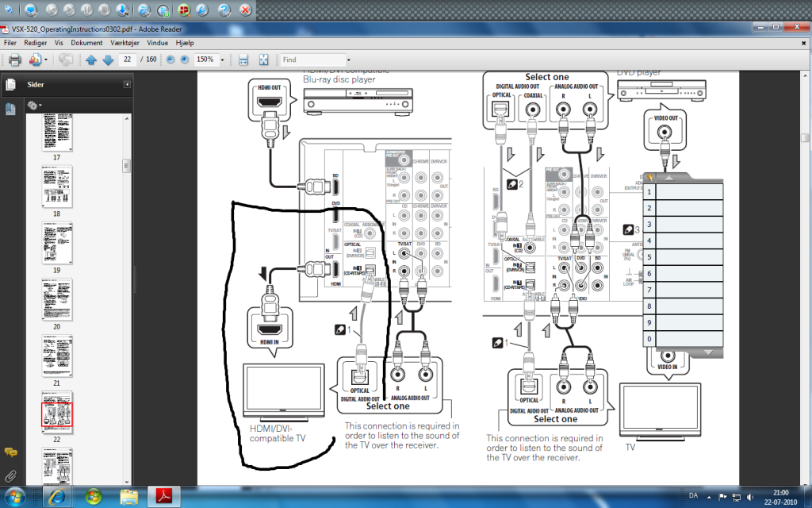Click the down arrow tab under the numbered overlay
Viewport: 812px width, 508px height.
click(708, 352)
